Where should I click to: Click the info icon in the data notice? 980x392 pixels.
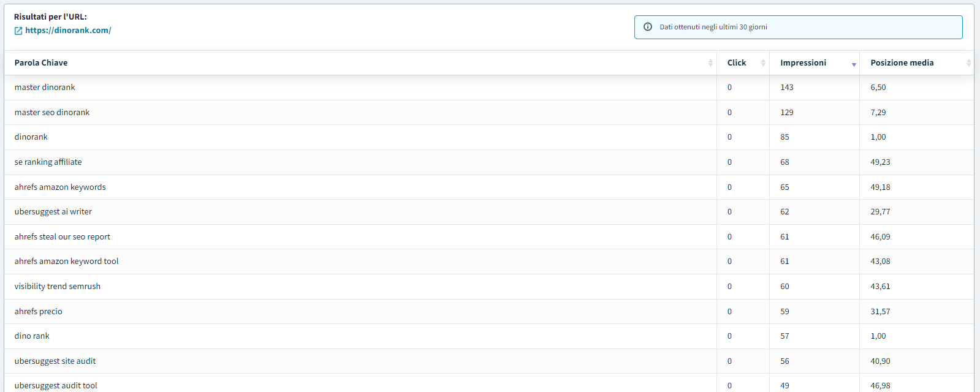[647, 27]
